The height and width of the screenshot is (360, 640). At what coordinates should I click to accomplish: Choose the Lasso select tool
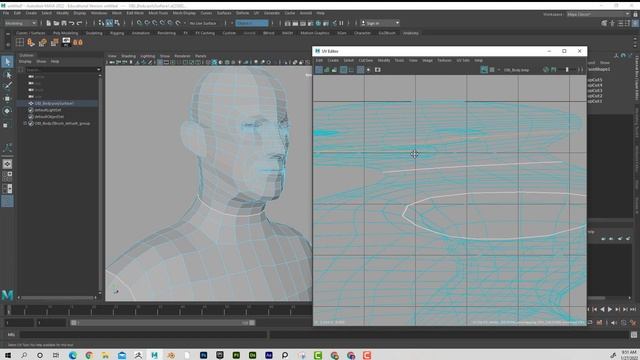(7, 75)
